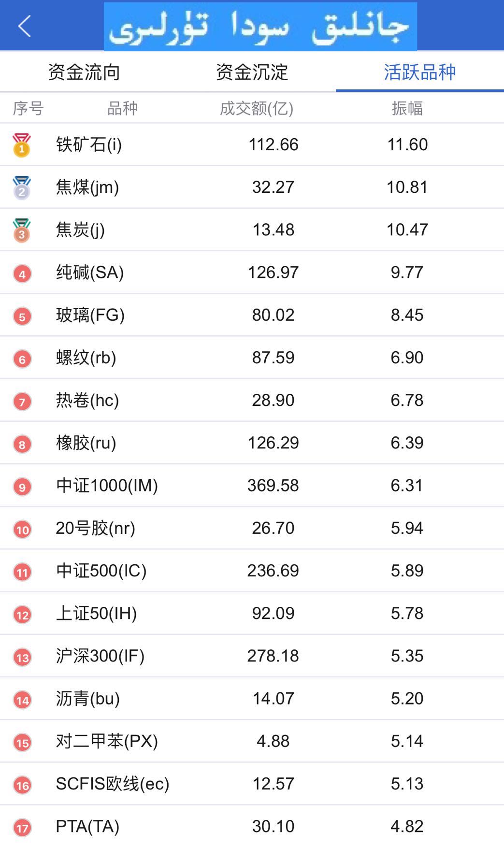Viewport: 504px width, 846px height.
Task: Click the red rank 9 badge
Action: [x=22, y=487]
